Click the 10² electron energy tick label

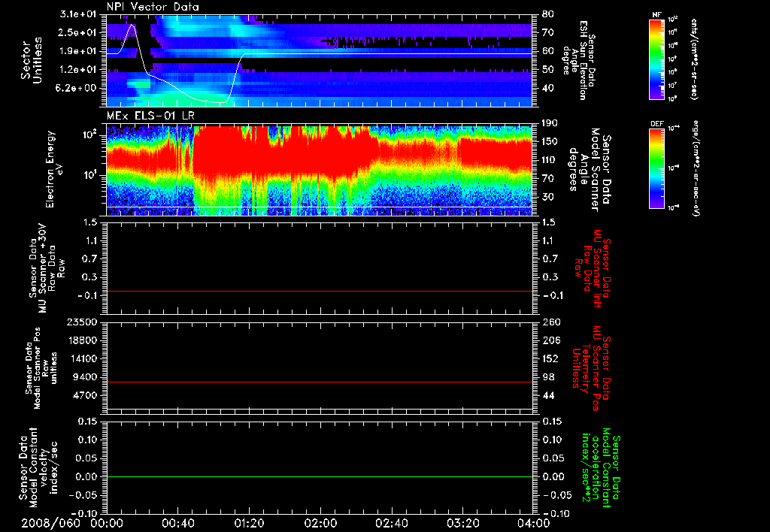pos(91,135)
